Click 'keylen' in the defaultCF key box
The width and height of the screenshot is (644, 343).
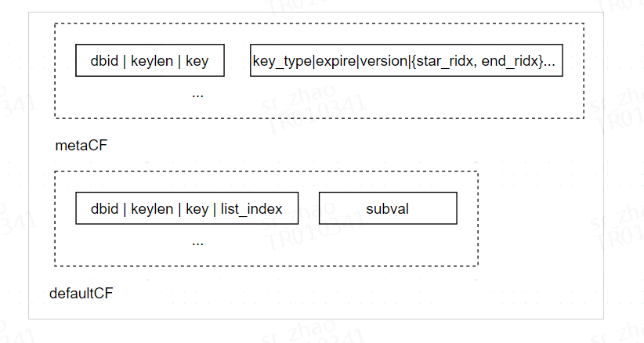(x=151, y=209)
